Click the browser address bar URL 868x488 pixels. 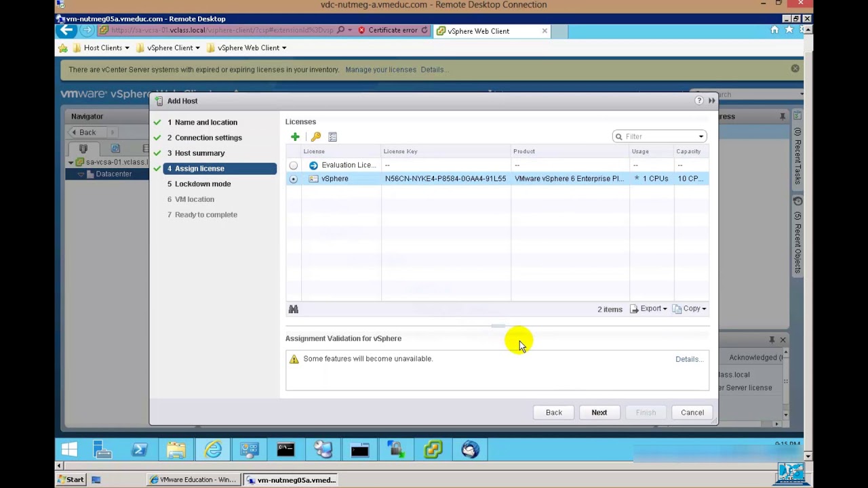coord(221,30)
